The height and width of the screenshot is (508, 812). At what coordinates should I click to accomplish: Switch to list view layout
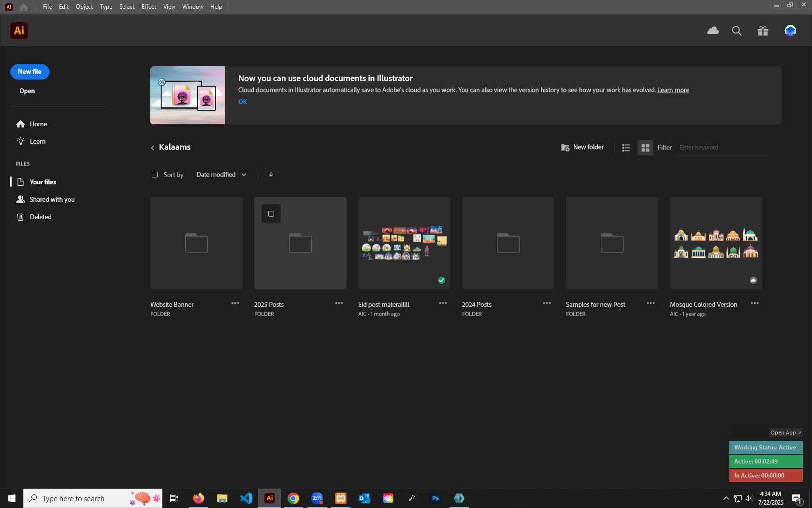[626, 148]
